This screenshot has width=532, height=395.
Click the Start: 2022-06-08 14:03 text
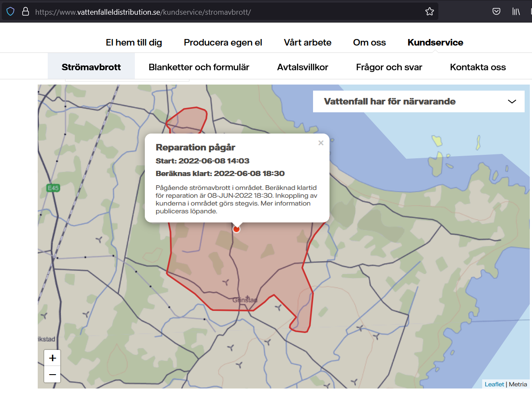(x=202, y=161)
